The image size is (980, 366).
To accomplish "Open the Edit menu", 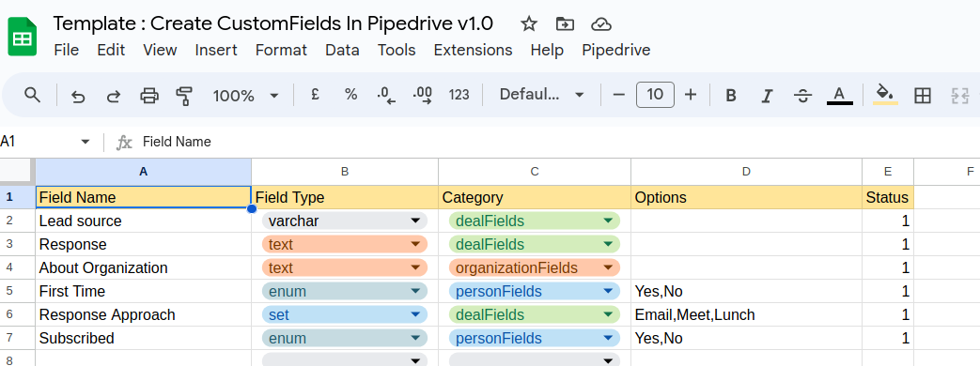I will point(111,50).
